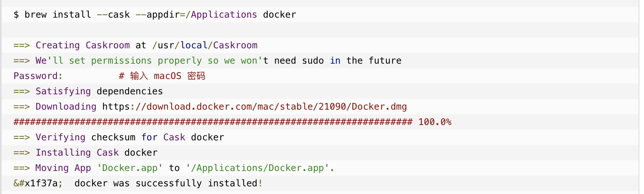Click the "docker was successfully installed!" message

tap(168, 183)
